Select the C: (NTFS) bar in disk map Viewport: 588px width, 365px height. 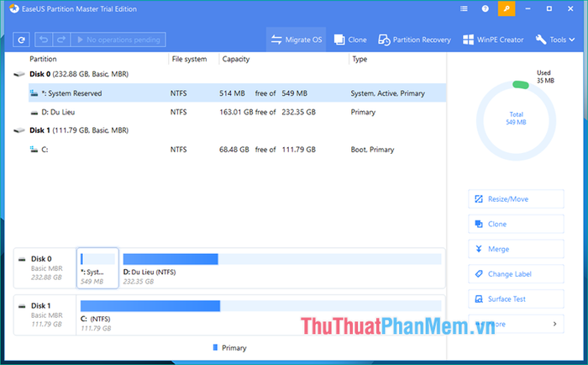click(260, 305)
